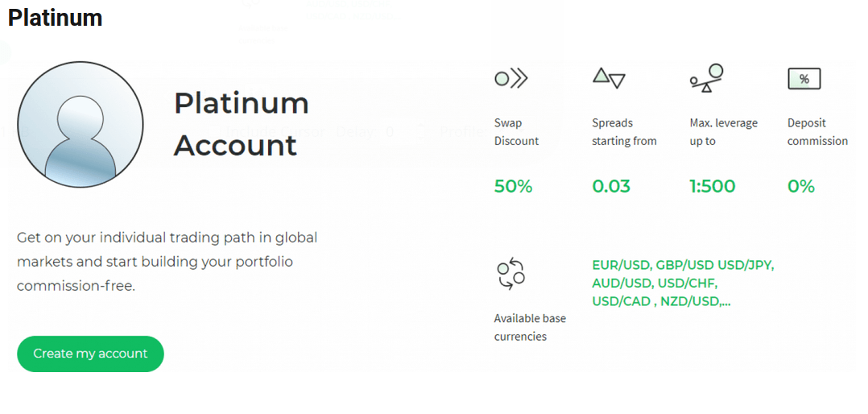This screenshot has width=868, height=414.
Task: Click the Platinum Account title
Action: pos(242,125)
